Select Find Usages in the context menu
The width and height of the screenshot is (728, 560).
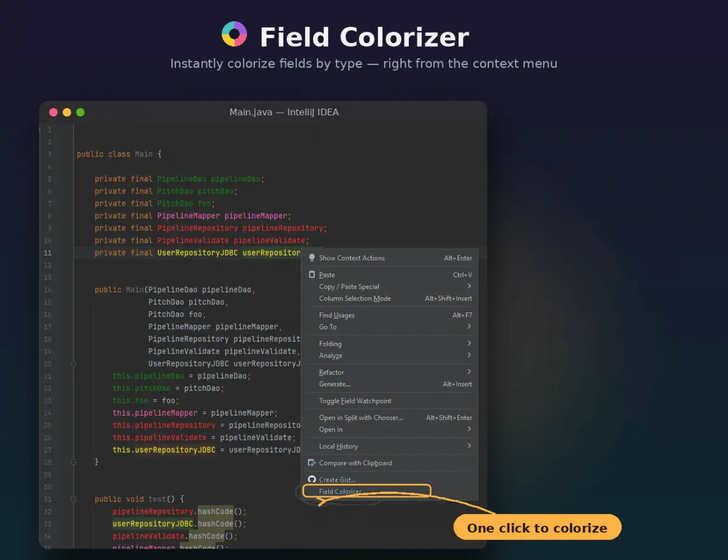[389, 315]
